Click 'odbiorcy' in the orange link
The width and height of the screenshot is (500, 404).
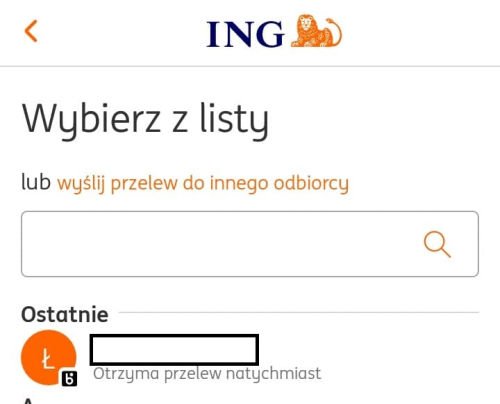[311, 184]
